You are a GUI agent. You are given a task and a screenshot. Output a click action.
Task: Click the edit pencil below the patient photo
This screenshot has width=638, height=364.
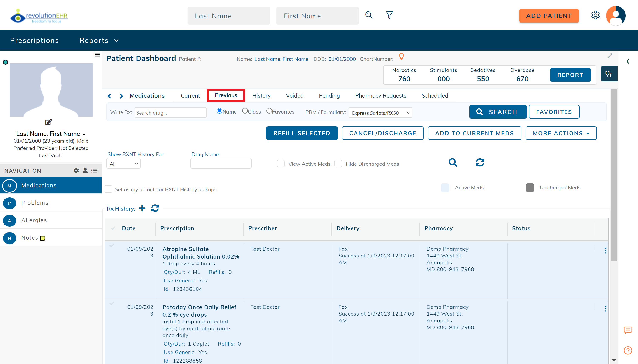pos(48,122)
